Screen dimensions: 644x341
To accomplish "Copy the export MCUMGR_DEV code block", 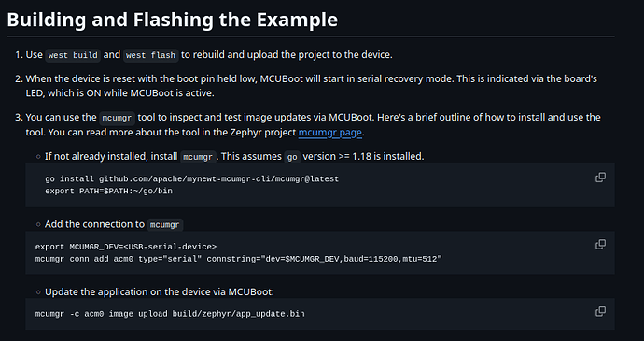I will [x=600, y=245].
